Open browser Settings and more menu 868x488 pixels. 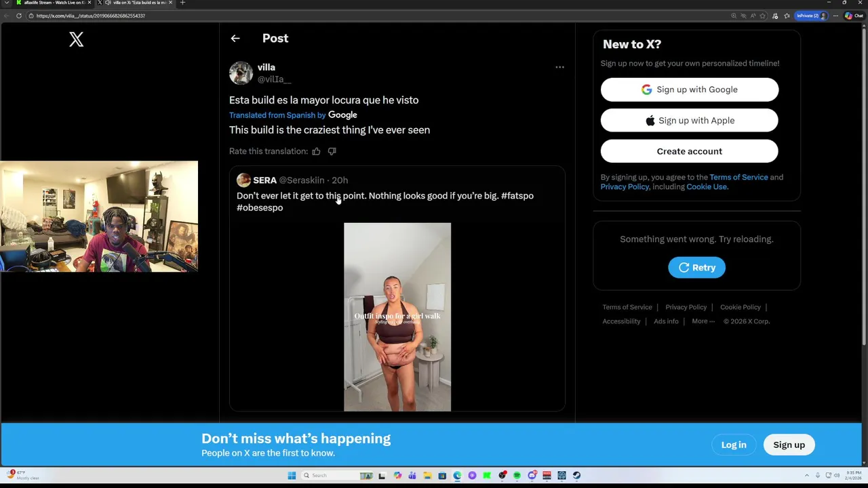click(835, 16)
